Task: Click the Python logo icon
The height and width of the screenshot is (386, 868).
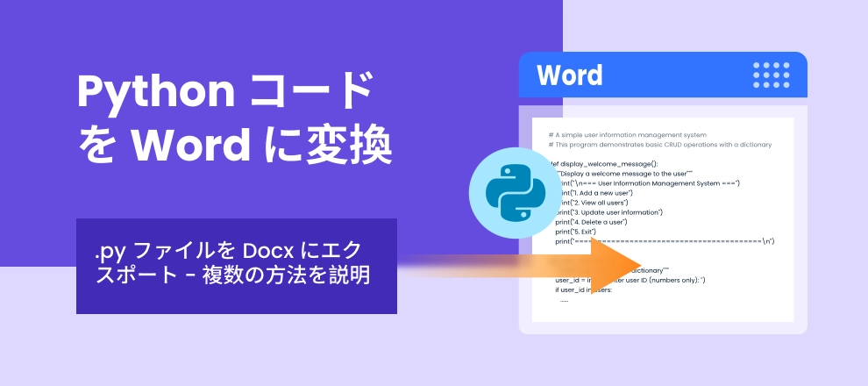Action: pyautogui.click(x=516, y=193)
